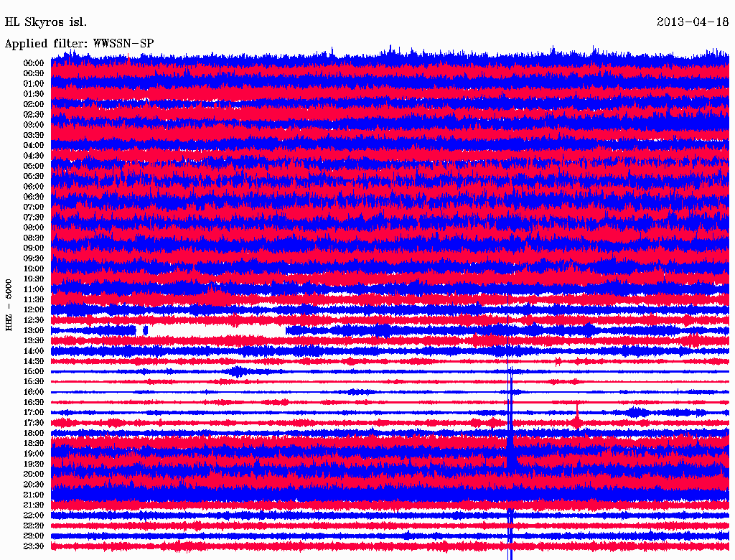Screen dimensions: 735x560
Task: Select the 15:00 time label
Action: coord(34,371)
